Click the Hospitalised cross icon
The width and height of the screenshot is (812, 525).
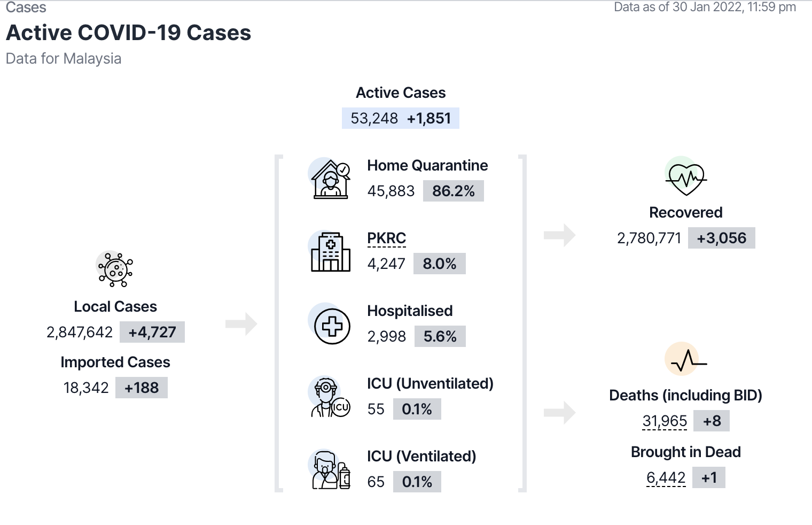tap(332, 326)
